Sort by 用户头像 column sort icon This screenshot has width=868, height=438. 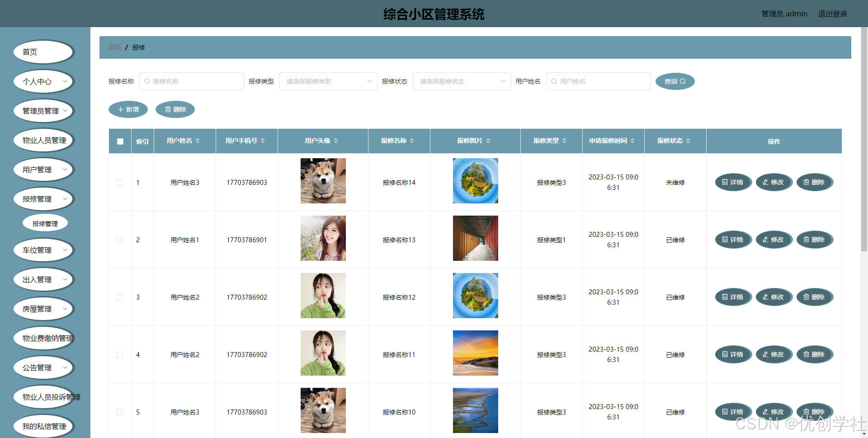(x=336, y=141)
